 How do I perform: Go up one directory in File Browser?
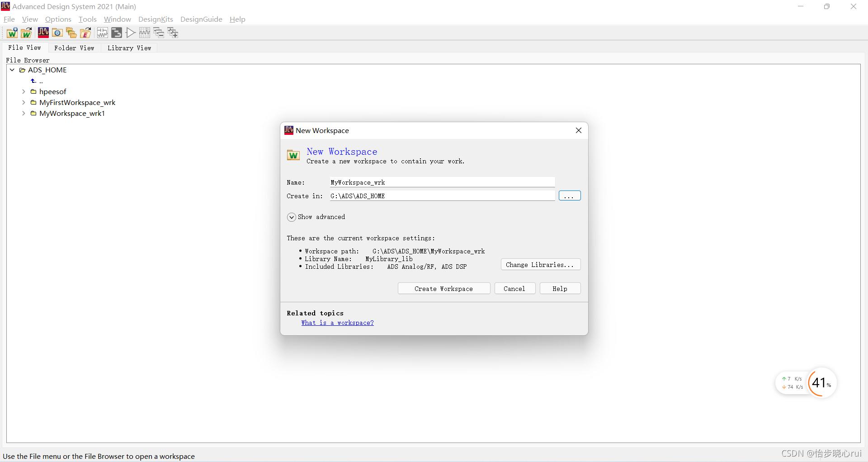pos(33,81)
